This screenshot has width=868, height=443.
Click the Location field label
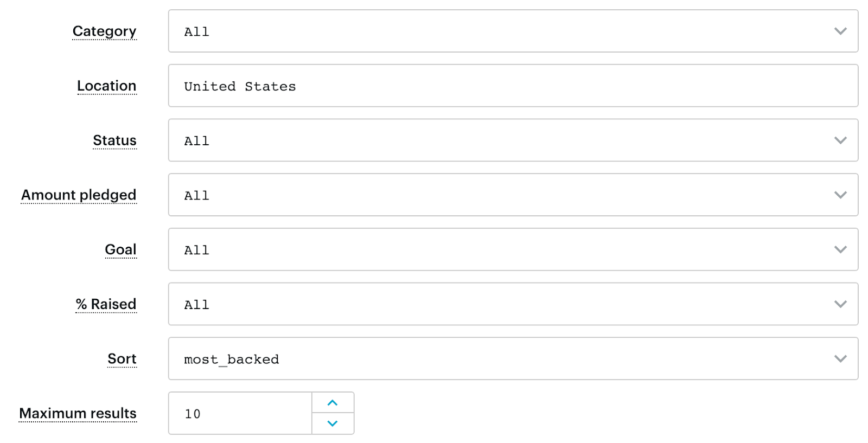107,86
